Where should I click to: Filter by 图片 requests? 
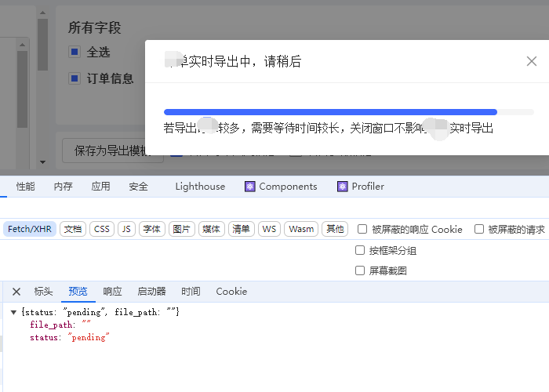point(182,229)
